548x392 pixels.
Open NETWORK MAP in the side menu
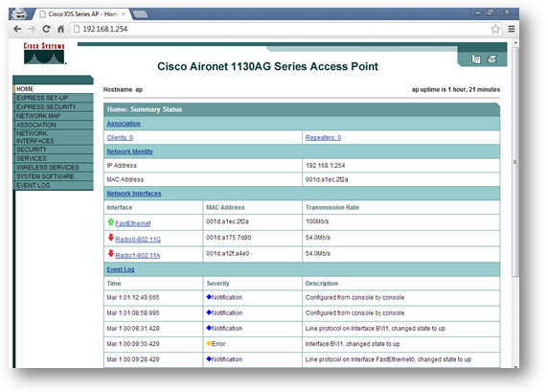click(x=54, y=116)
